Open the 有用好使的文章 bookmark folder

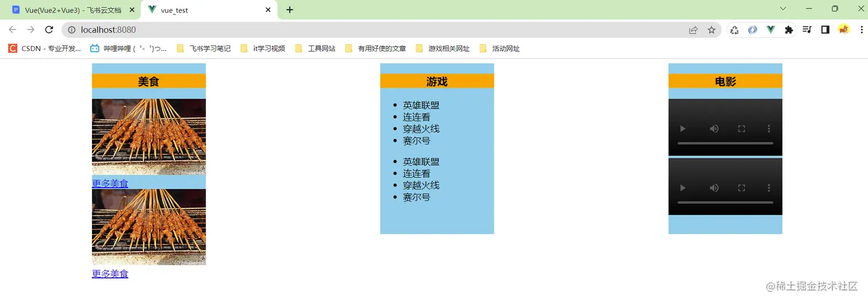point(375,49)
